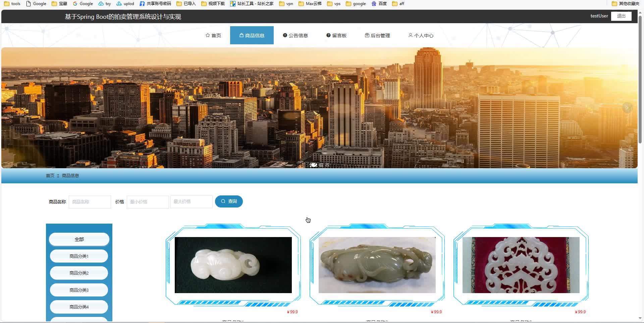Viewport: 644px width, 323px height.
Task: Open the 站长工具 bookmark
Action: tap(252, 4)
